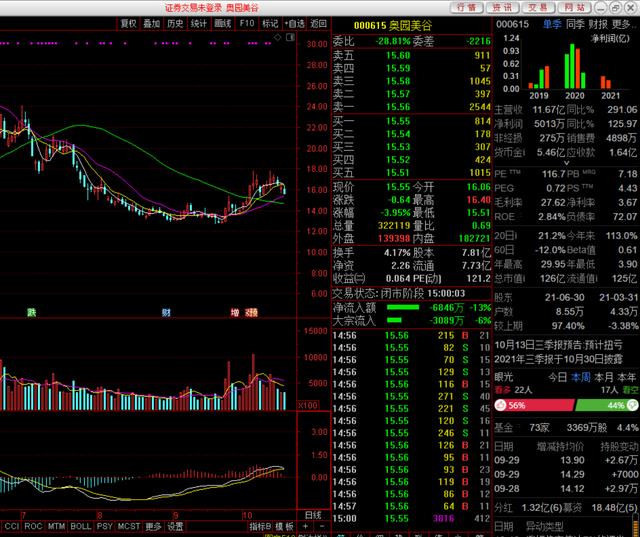The image size is (640, 537).
Task: Select 本年 sentiment period
Action: click(x=627, y=377)
